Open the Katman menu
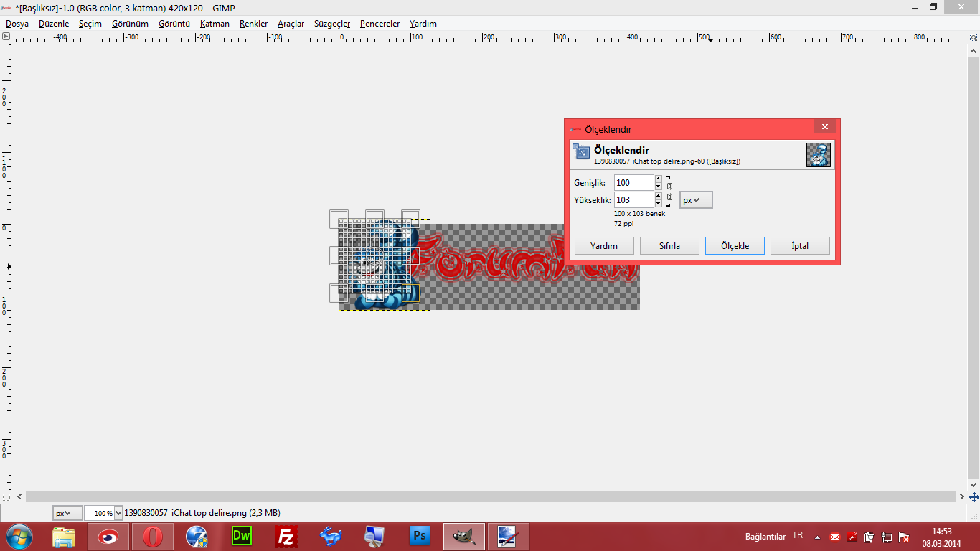This screenshot has width=980, height=551. pyautogui.click(x=215, y=24)
